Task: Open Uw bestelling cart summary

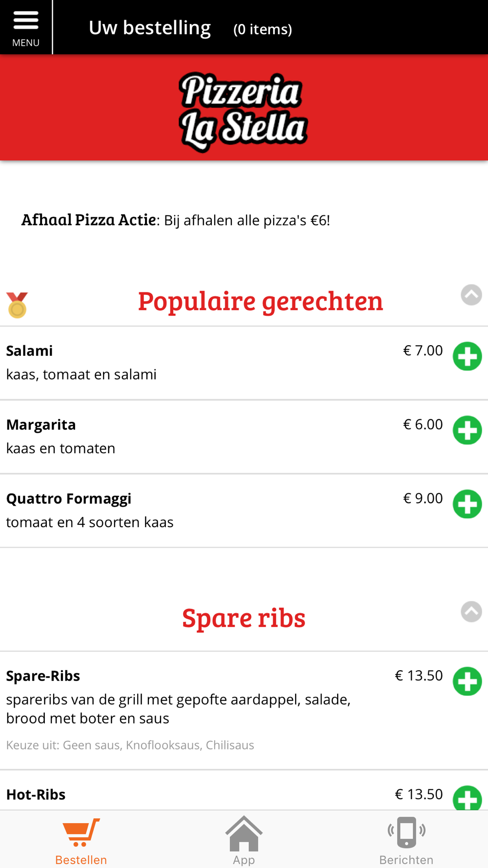Action: pos(190,28)
